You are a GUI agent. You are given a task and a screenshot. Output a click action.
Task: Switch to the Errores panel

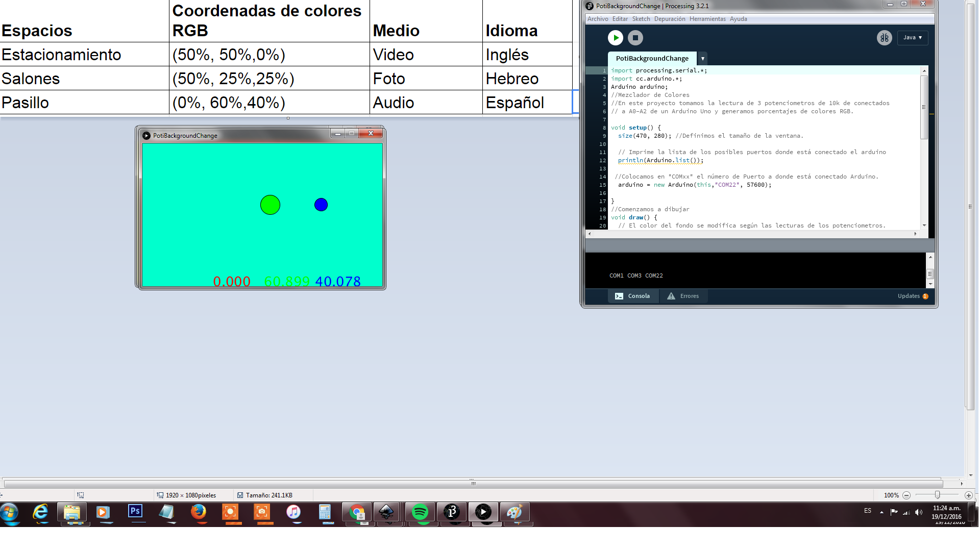click(x=683, y=296)
